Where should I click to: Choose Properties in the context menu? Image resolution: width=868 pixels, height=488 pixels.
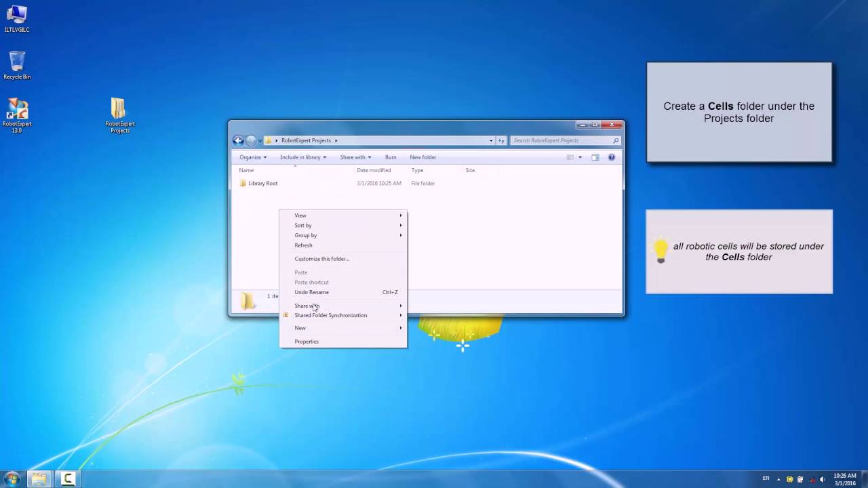click(x=343, y=342)
